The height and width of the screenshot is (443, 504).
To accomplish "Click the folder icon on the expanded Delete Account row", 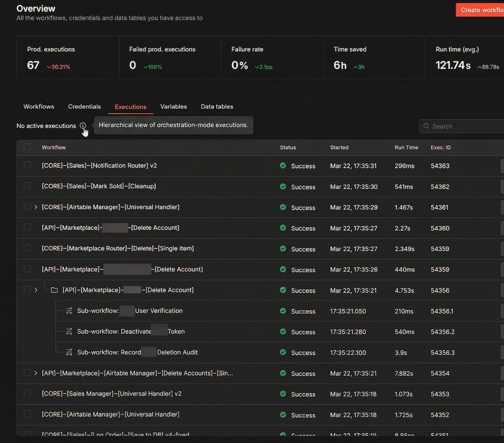I will [x=54, y=290].
